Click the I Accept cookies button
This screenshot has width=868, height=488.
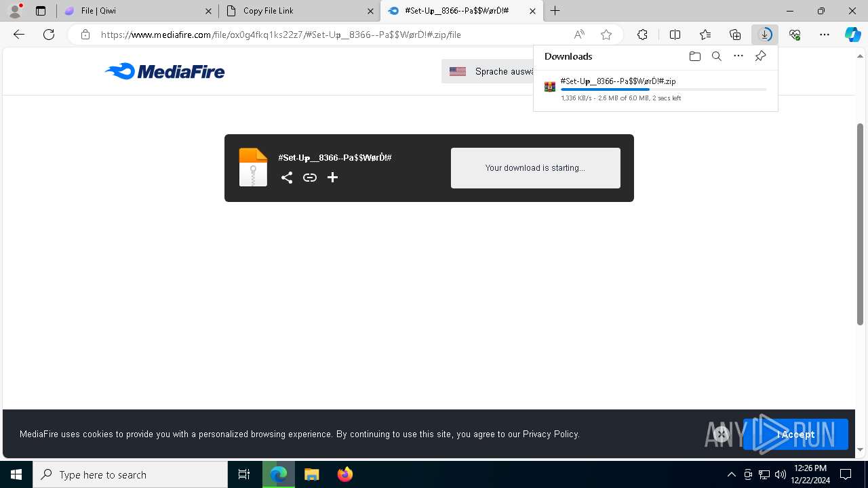[x=795, y=434]
